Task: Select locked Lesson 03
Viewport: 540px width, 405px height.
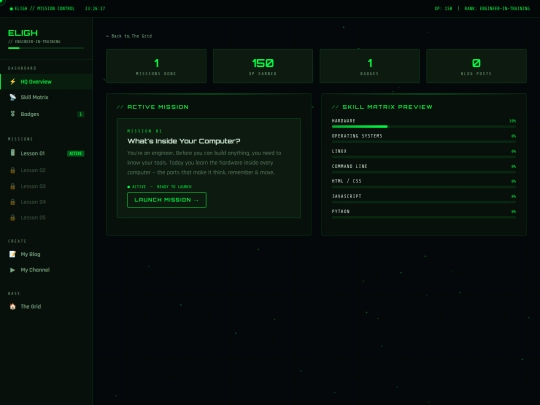Action: [x=46, y=186]
